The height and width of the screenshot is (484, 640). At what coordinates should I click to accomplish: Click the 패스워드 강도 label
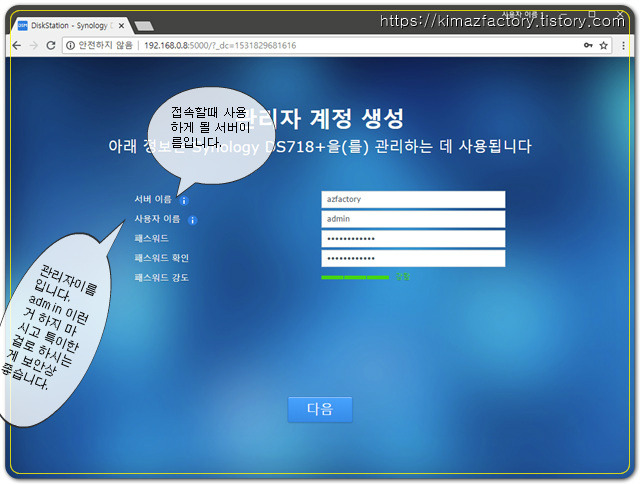(x=162, y=278)
